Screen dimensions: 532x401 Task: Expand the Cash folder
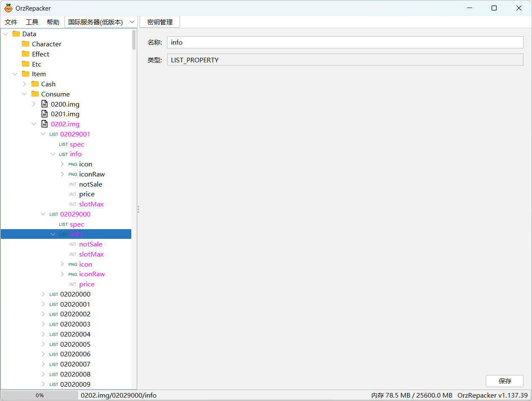tap(24, 84)
